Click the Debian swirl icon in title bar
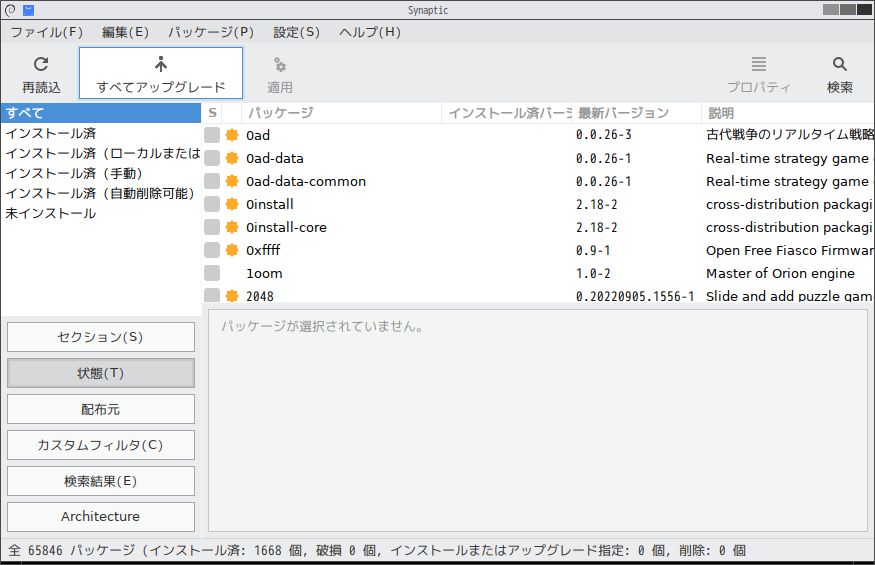The width and height of the screenshot is (875, 565). coord(10,10)
